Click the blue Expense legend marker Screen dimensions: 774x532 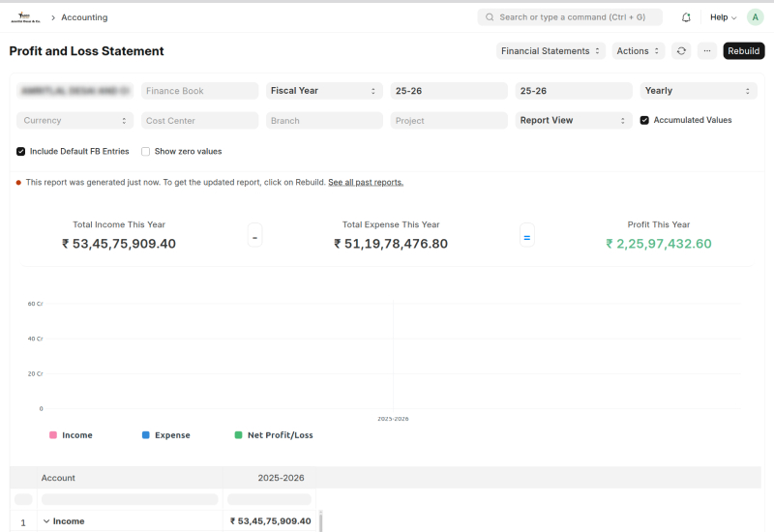[145, 435]
